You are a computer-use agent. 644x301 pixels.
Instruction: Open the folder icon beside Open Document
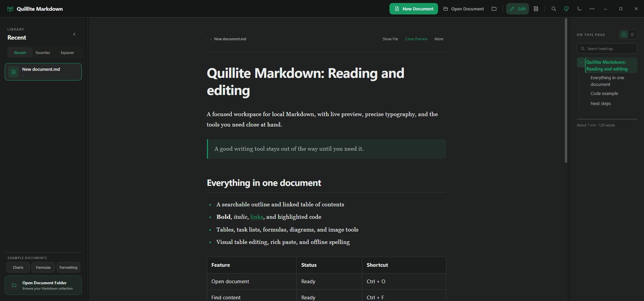coord(494,9)
